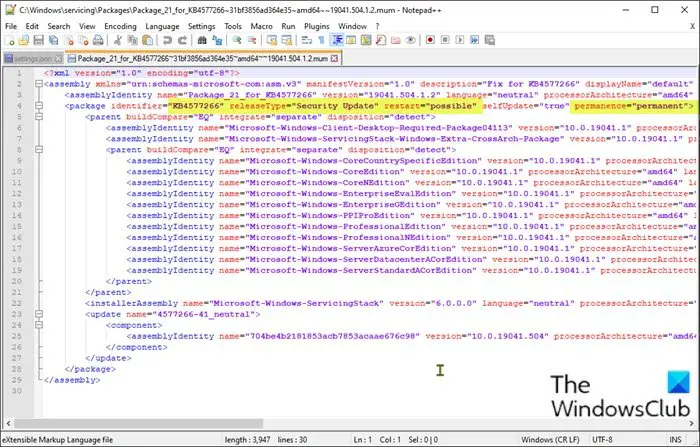
Task: Click the 'UTF-8' encoding status field
Action: 602,439
